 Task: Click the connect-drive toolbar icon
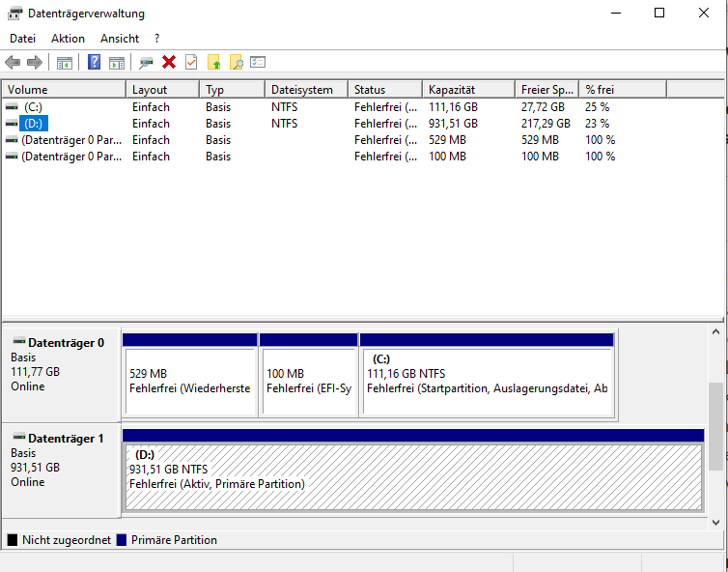pyautogui.click(x=146, y=62)
